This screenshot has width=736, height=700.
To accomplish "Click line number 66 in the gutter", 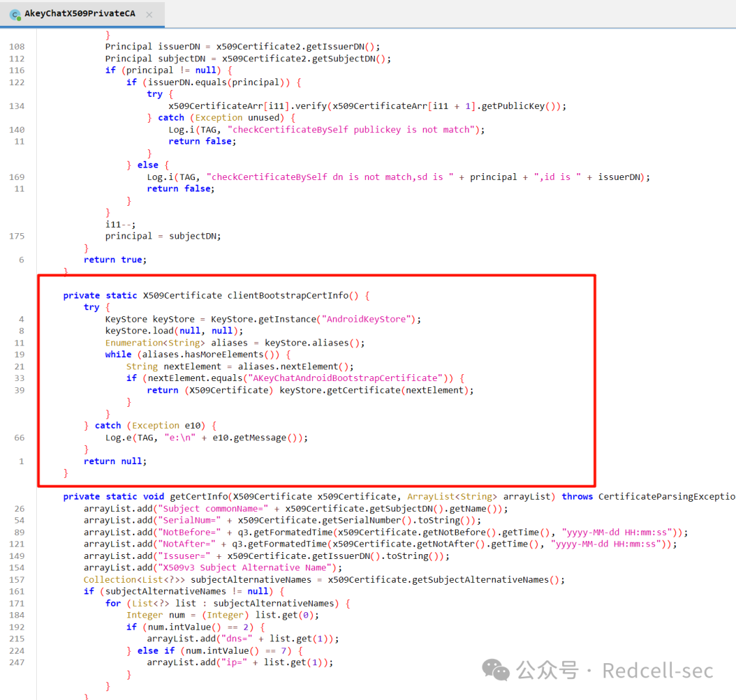I will [x=19, y=438].
